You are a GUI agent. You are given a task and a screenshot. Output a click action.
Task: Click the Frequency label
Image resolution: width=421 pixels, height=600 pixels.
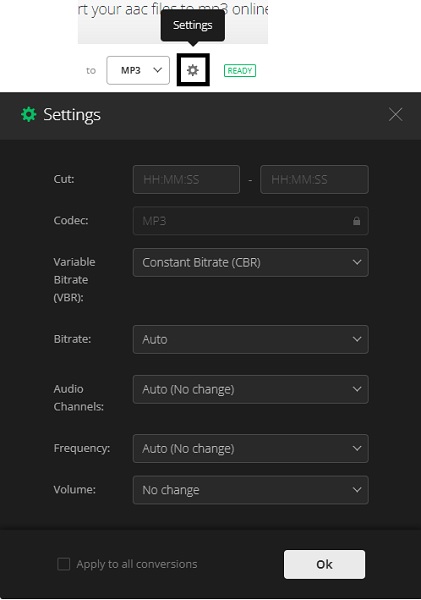(x=82, y=448)
